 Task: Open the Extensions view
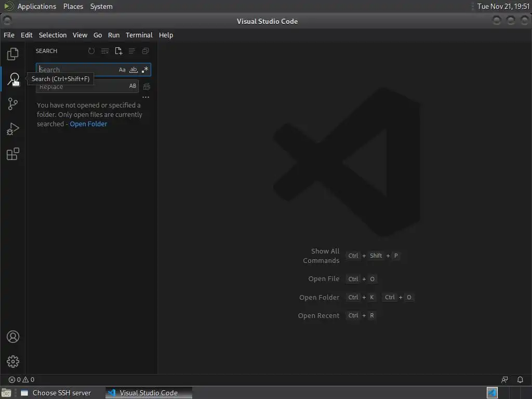point(13,154)
